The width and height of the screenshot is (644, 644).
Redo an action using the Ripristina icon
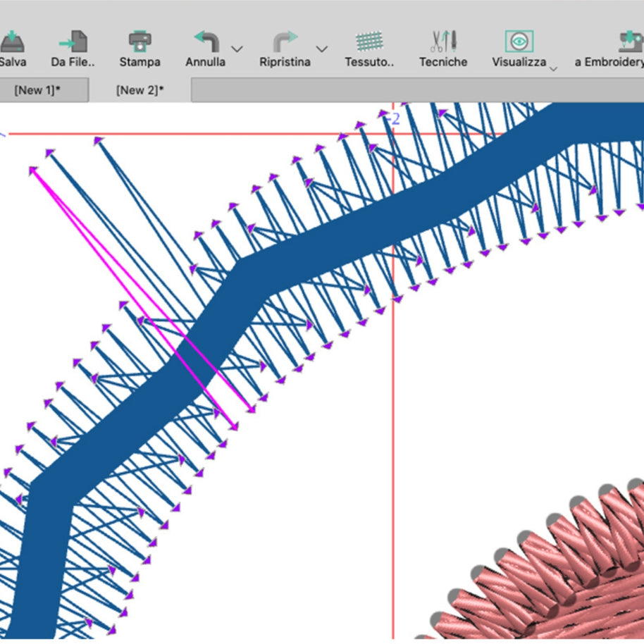[x=284, y=42]
